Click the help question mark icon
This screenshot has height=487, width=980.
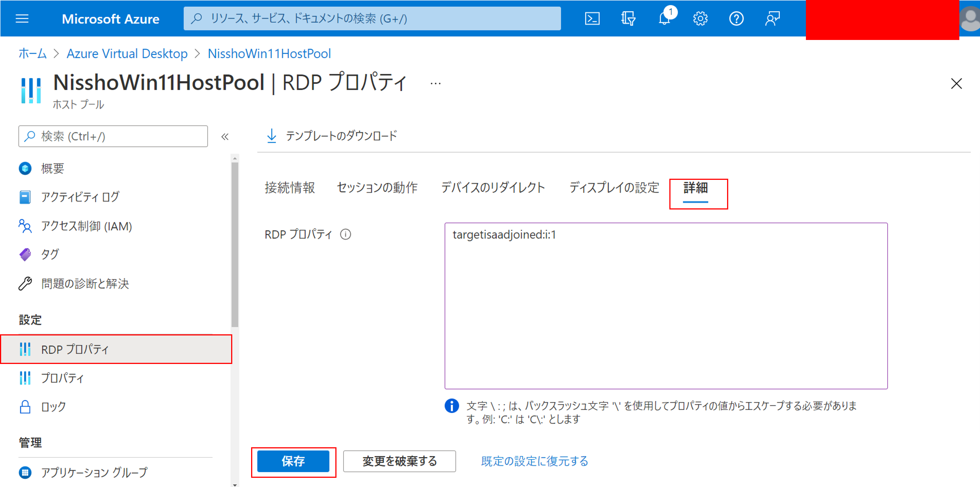[736, 19]
